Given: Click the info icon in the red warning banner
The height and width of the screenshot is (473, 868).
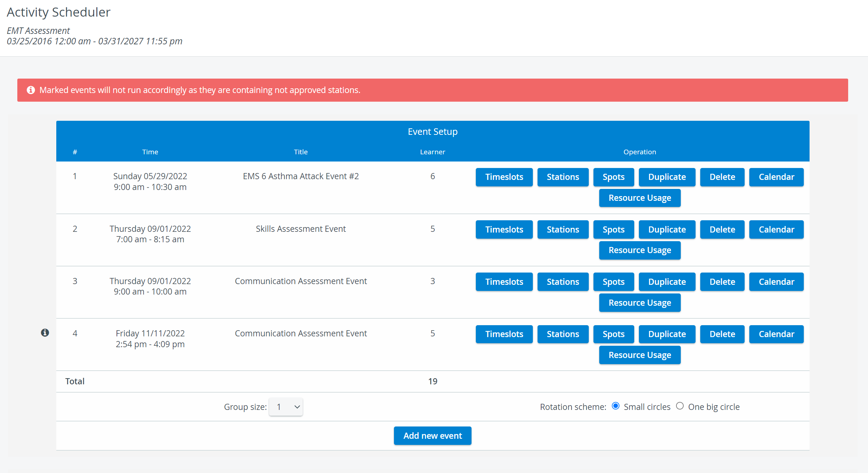Looking at the screenshot, I should pos(31,90).
